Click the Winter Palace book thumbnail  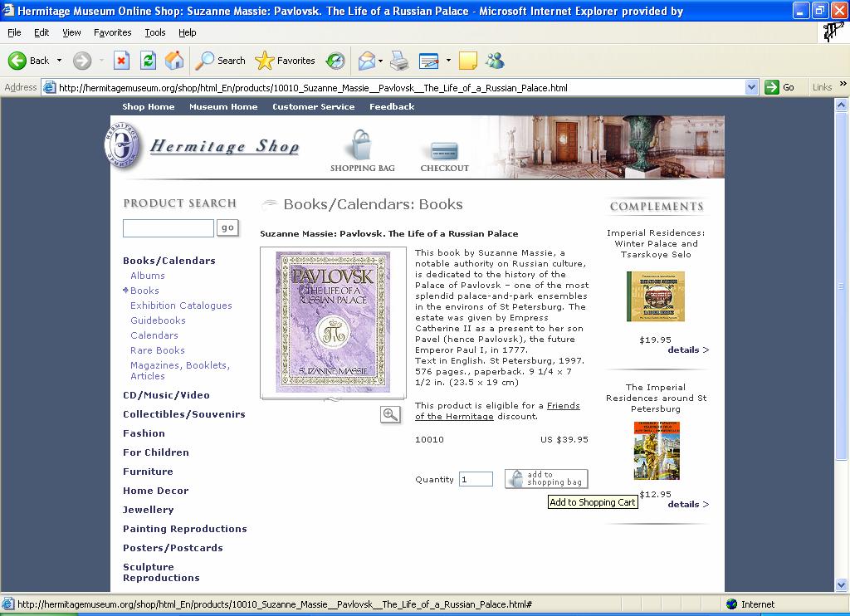pyautogui.click(x=656, y=296)
